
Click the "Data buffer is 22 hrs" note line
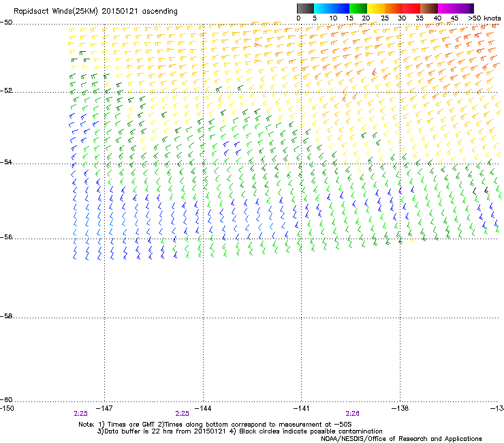coord(240,431)
